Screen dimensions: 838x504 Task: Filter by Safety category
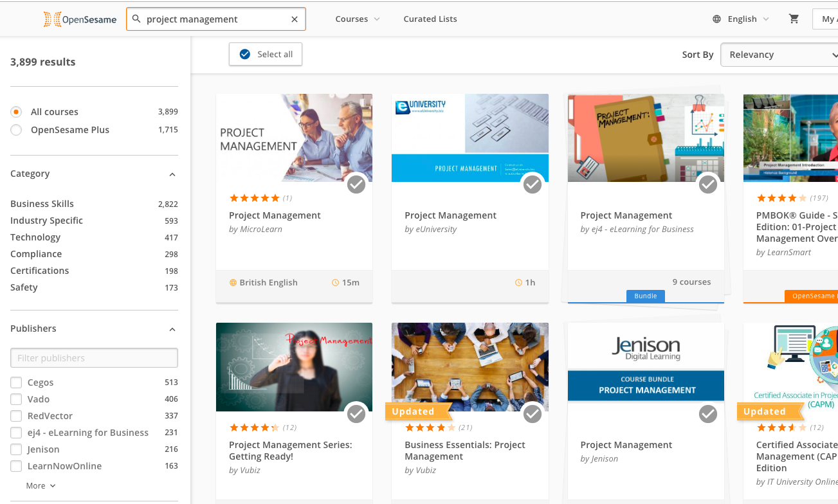pos(24,287)
